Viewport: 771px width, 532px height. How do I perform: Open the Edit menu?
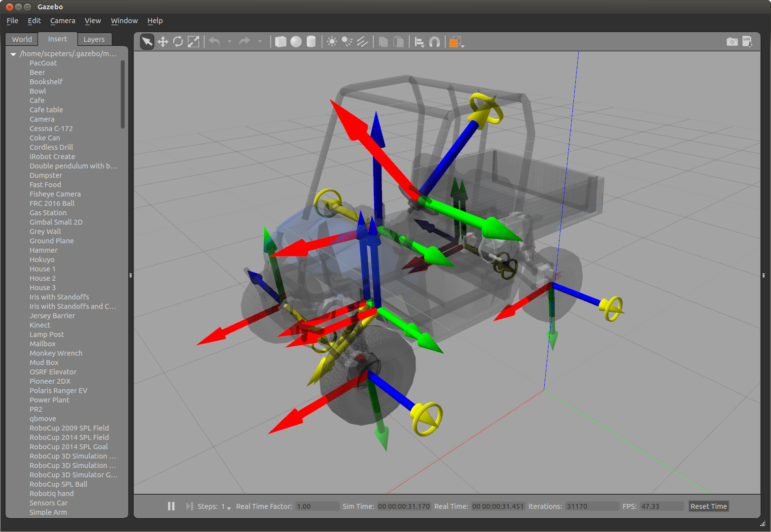[34, 21]
